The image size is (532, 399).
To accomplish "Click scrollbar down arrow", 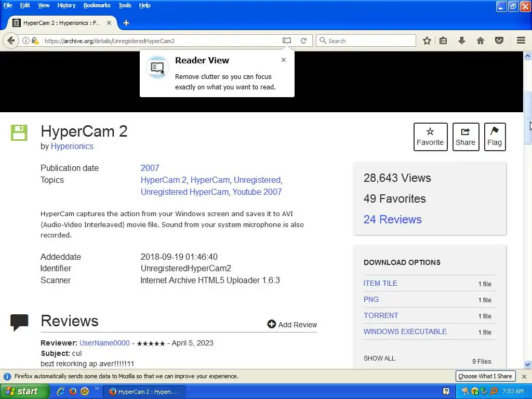I will pyautogui.click(x=528, y=365).
